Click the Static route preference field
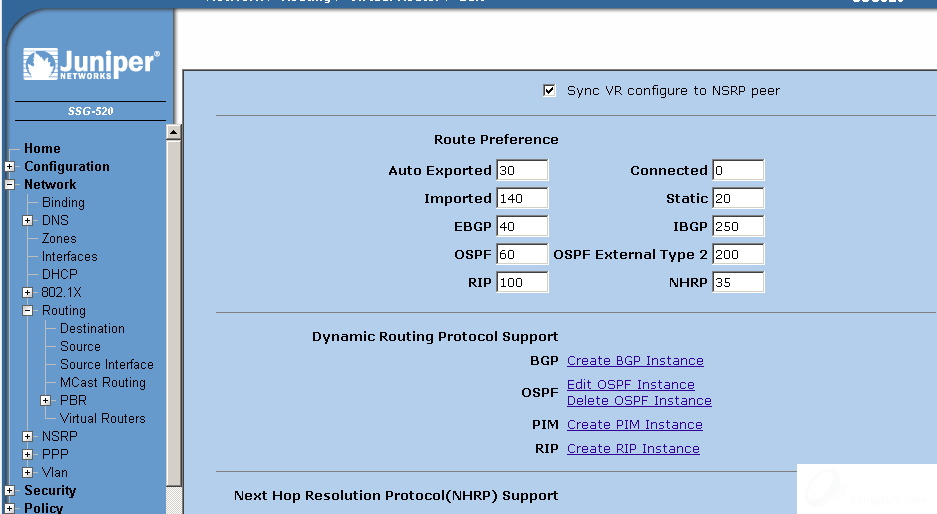This screenshot has height=514, width=937. click(737, 199)
